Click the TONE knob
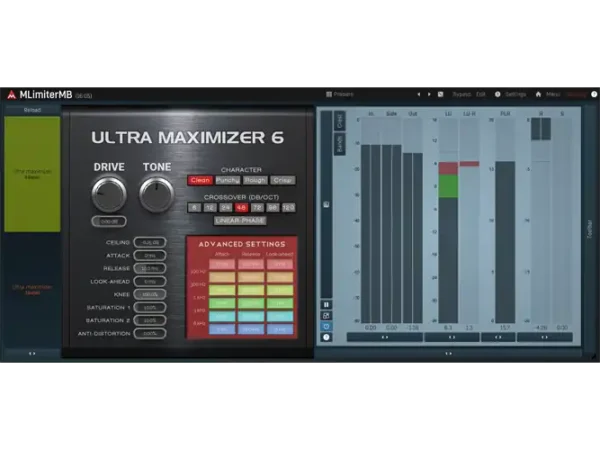This screenshot has width=600, height=450. click(x=157, y=194)
